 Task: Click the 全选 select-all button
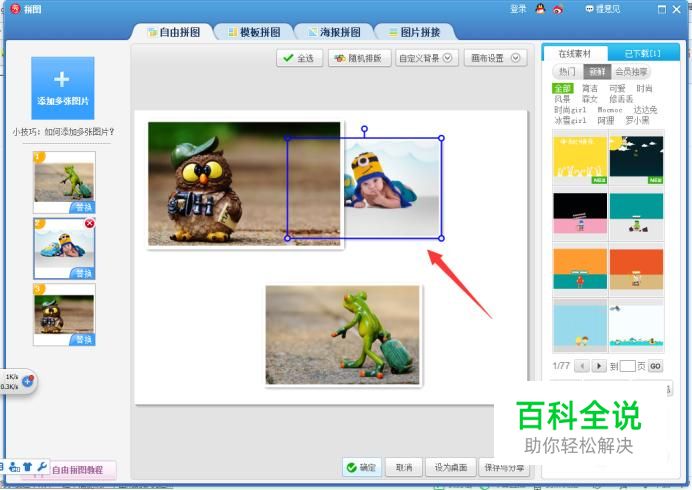click(299, 58)
